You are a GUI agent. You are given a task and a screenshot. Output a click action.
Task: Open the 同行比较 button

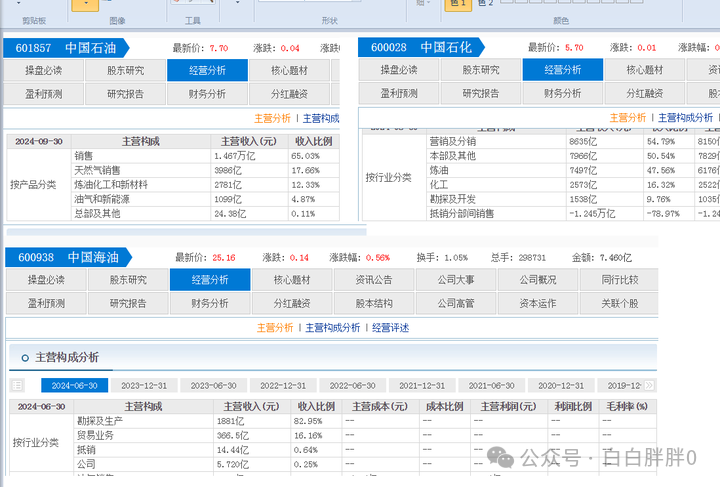pos(619,280)
